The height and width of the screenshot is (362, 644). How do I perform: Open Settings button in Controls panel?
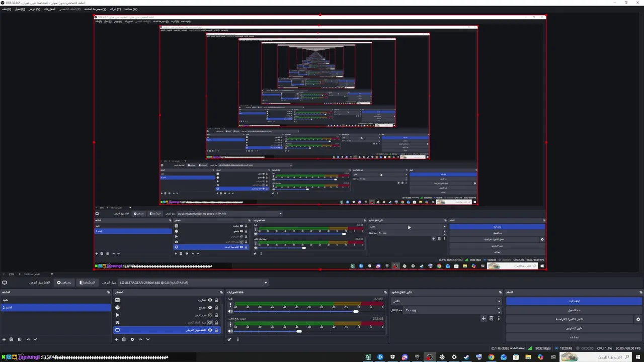[574, 337]
